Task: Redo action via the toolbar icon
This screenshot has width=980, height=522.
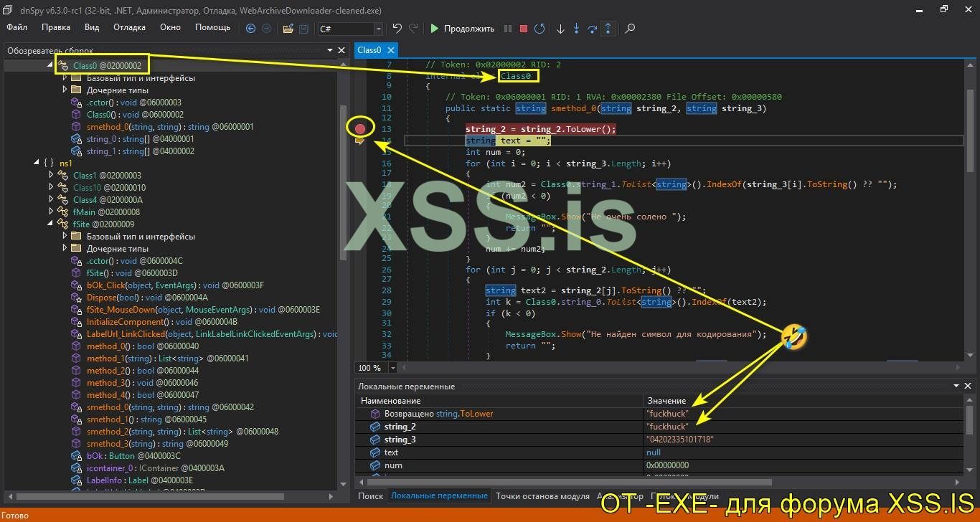Action: click(x=413, y=29)
